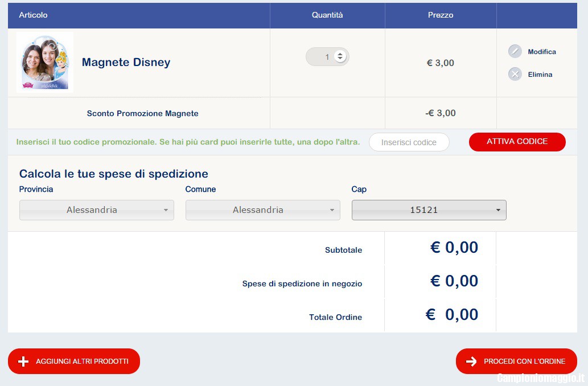
Task: Focus the Inserisci codice promo field
Action: tap(409, 142)
